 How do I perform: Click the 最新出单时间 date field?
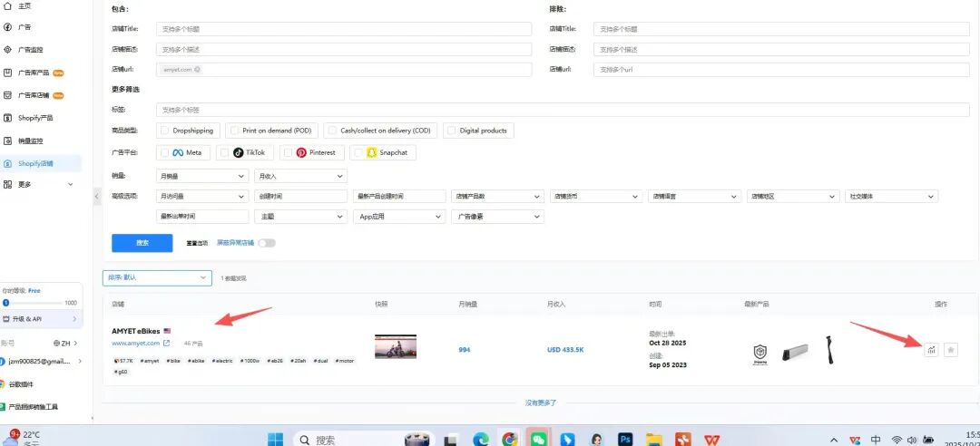click(202, 216)
